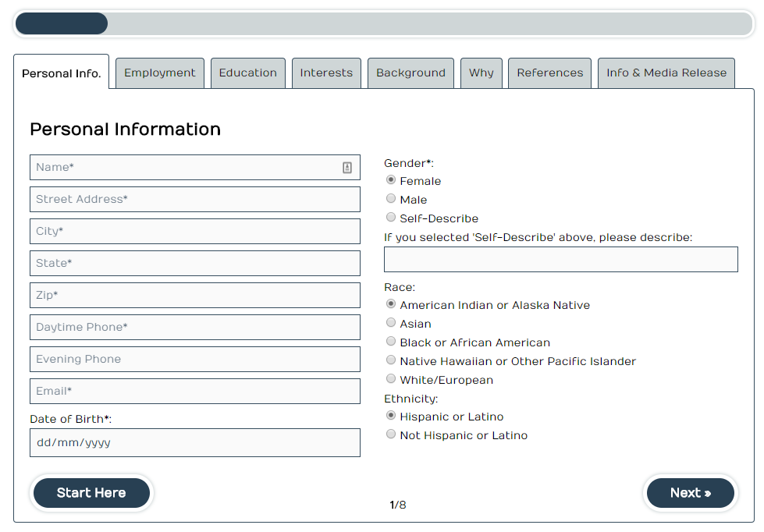The width and height of the screenshot is (764, 532).
Task: Click the Next button
Action: tap(691, 493)
